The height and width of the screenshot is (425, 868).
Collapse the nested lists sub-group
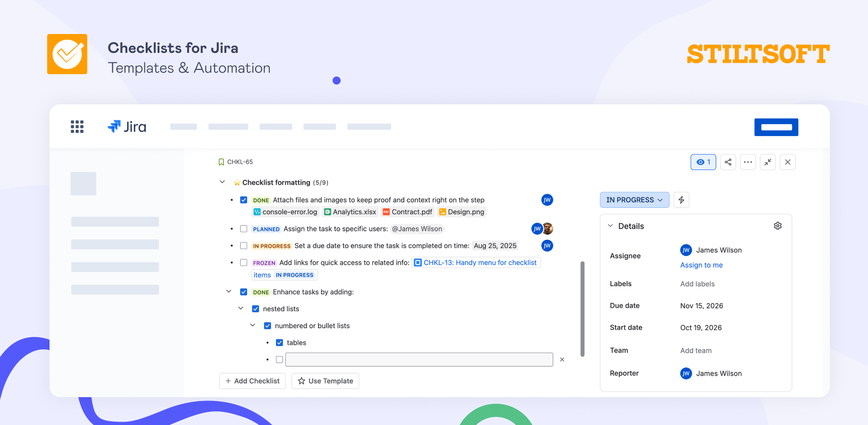coord(241,308)
